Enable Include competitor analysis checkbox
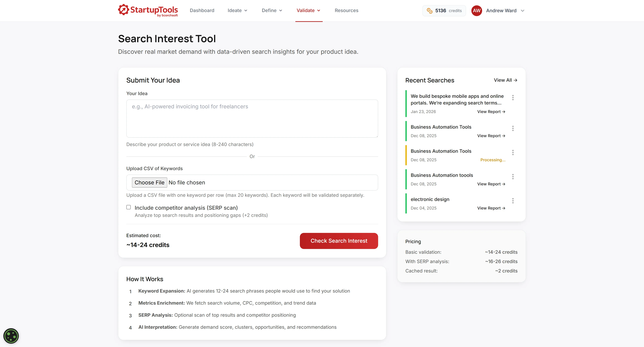644x347 pixels. tap(128, 207)
